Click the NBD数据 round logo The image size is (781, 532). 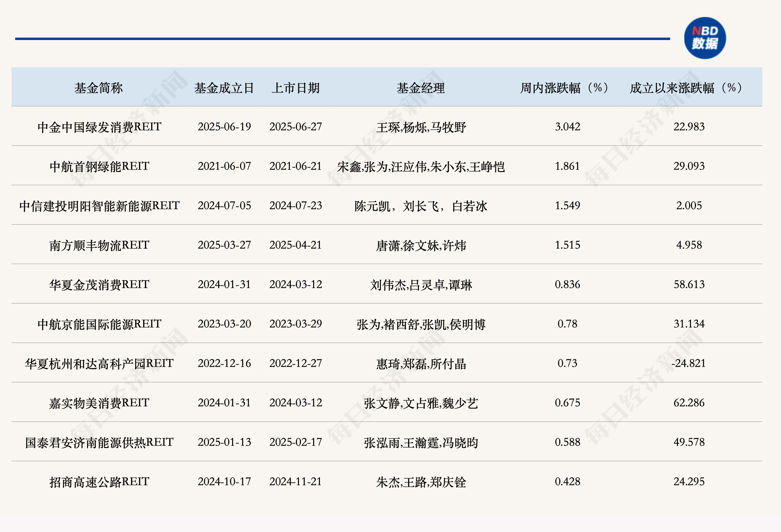coord(705,38)
